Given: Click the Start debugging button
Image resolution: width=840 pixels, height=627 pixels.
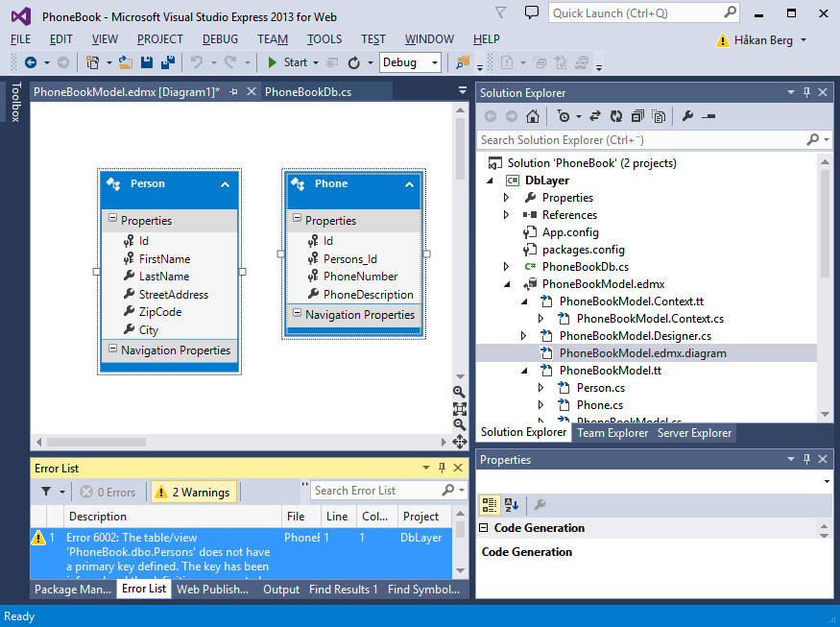Looking at the screenshot, I should click(288, 62).
